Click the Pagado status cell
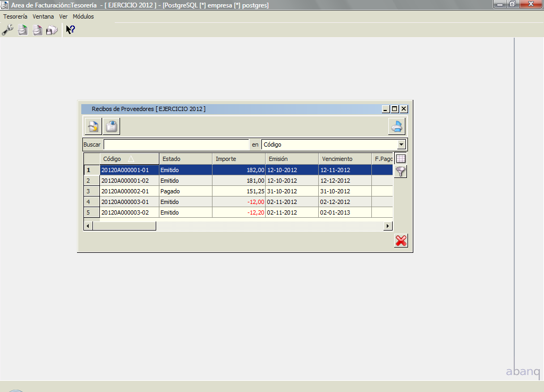The height and width of the screenshot is (392, 544). pos(185,191)
